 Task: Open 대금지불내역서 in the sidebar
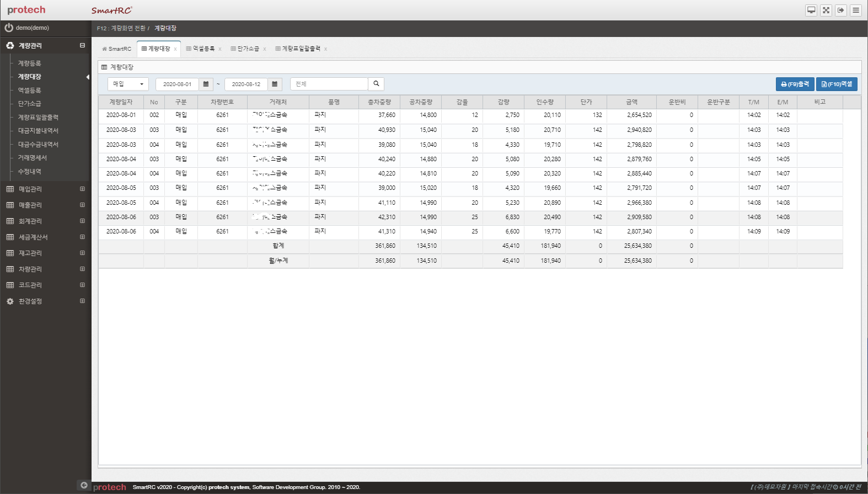(38, 131)
